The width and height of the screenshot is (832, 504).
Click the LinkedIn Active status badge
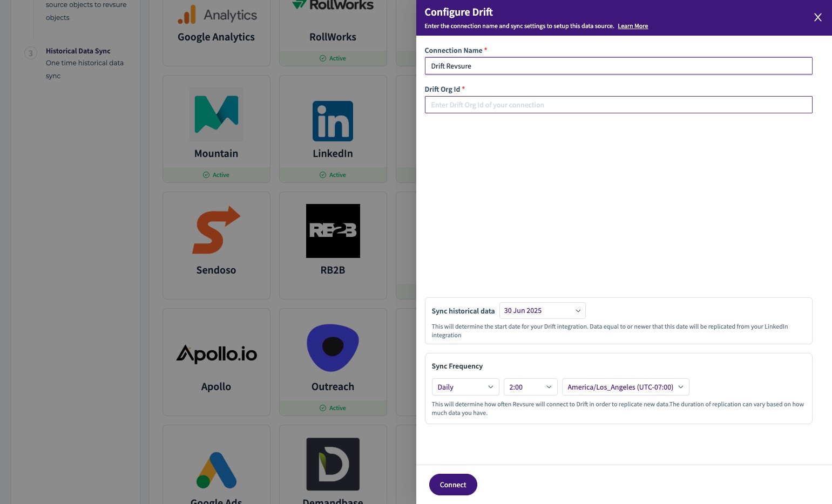333,175
